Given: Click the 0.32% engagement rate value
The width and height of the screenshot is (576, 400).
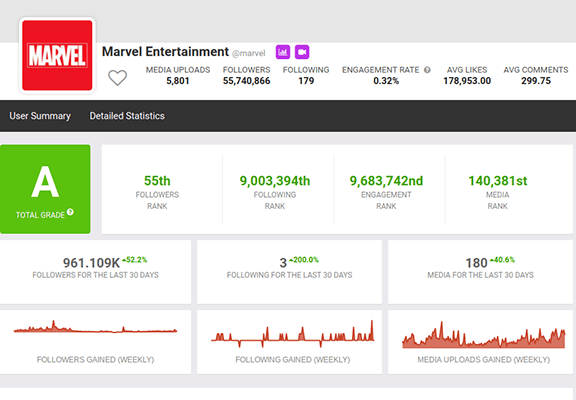Looking at the screenshot, I should coord(386,81).
